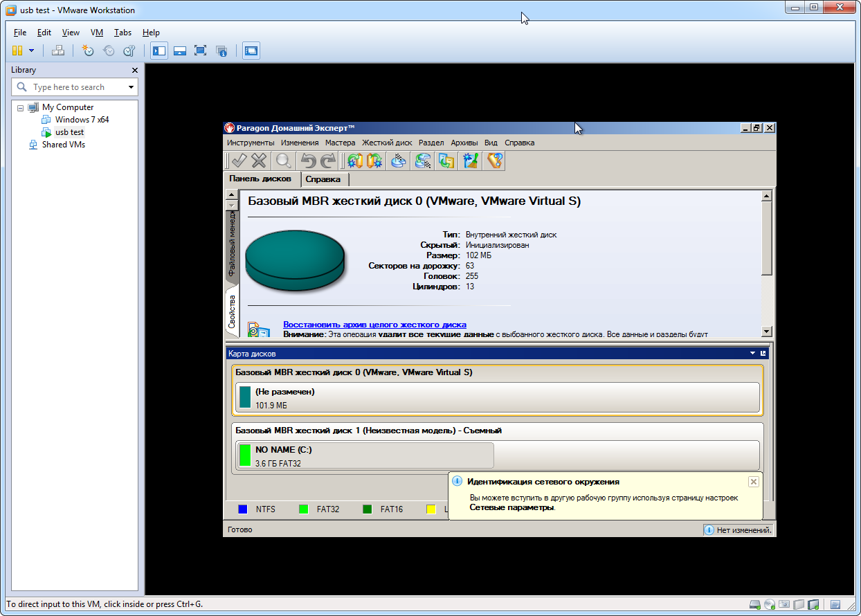Take a VM snapshot via toolbar icon
This screenshot has width=861, height=616.
(x=88, y=51)
